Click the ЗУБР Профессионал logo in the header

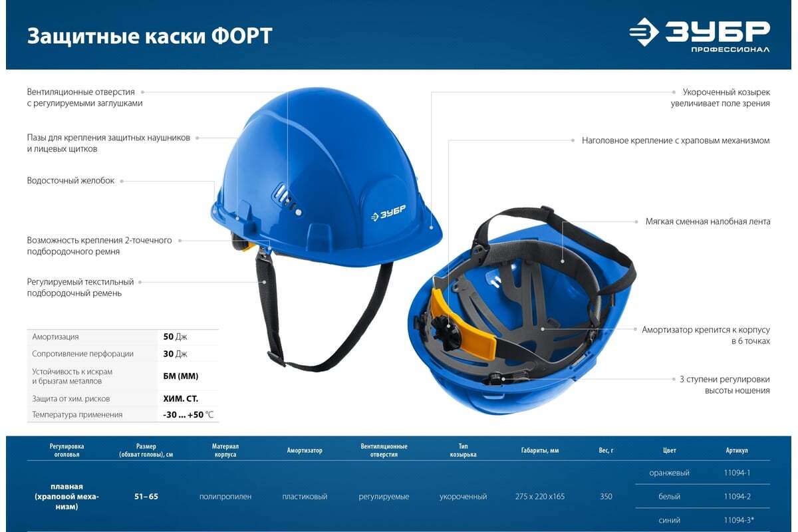click(700, 35)
